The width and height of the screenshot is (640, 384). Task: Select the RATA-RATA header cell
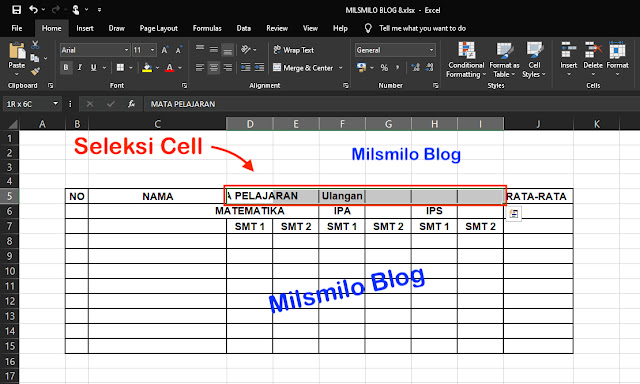point(538,196)
